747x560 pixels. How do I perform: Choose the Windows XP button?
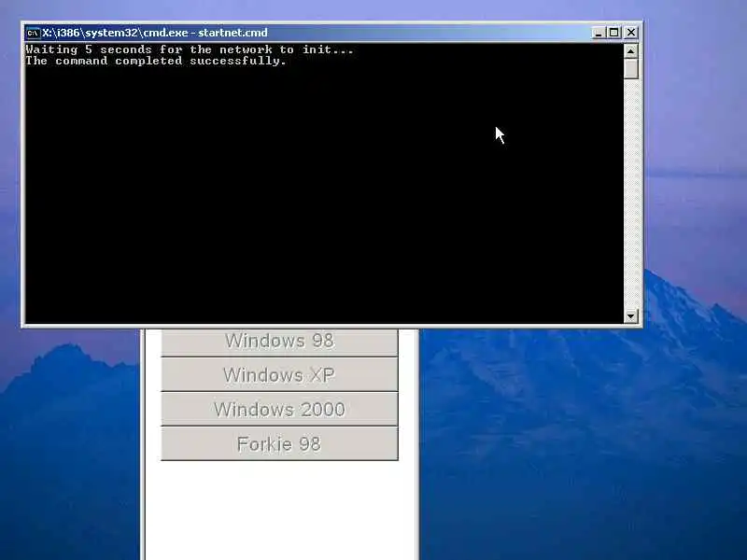tap(279, 375)
